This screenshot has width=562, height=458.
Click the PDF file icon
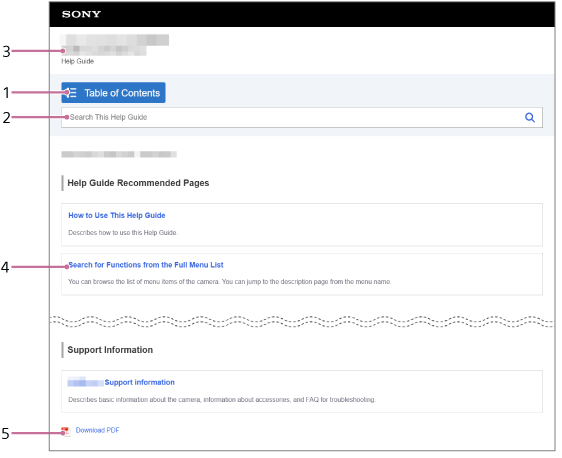click(x=66, y=431)
